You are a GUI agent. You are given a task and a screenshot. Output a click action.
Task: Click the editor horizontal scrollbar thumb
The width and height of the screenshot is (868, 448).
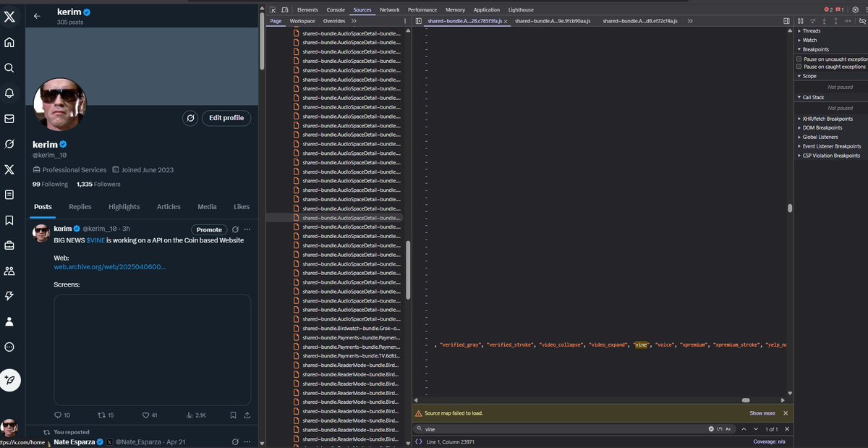(x=746, y=400)
